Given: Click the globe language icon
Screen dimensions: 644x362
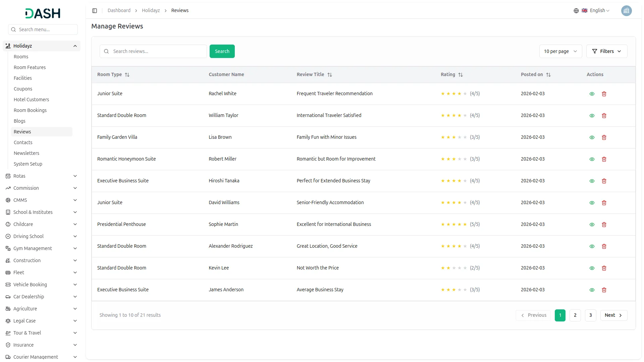Looking at the screenshot, I should tap(576, 11).
